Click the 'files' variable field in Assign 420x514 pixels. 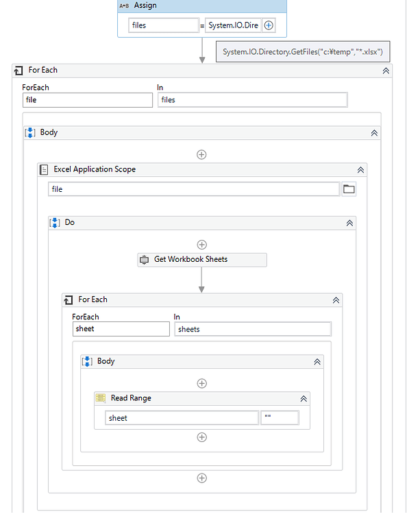[x=164, y=25]
